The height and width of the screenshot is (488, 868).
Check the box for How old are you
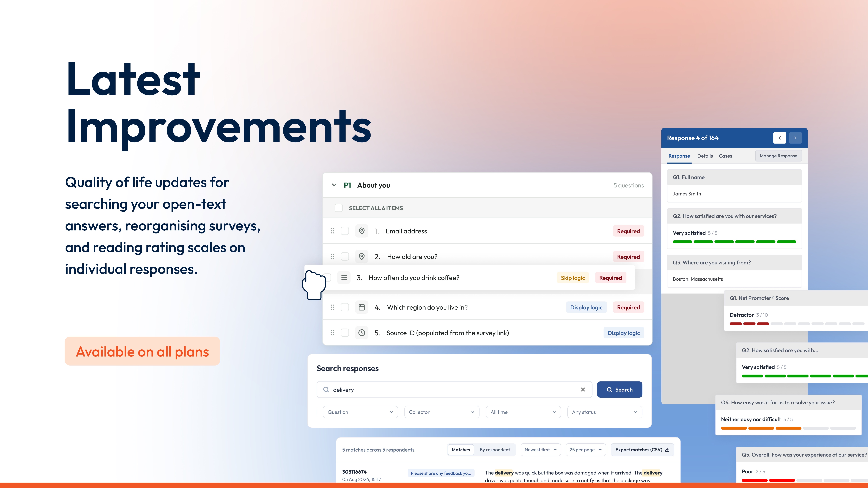pyautogui.click(x=345, y=257)
